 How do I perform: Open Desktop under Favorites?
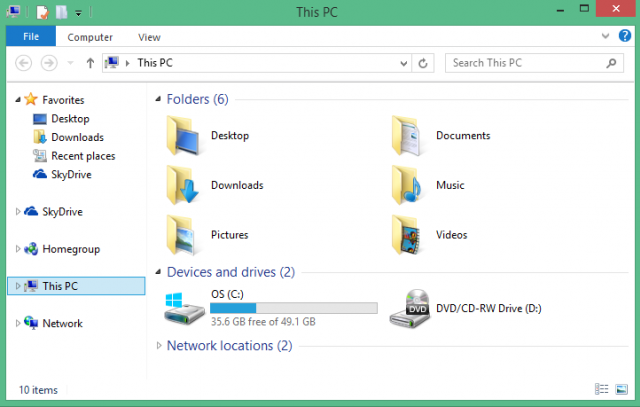tap(70, 119)
